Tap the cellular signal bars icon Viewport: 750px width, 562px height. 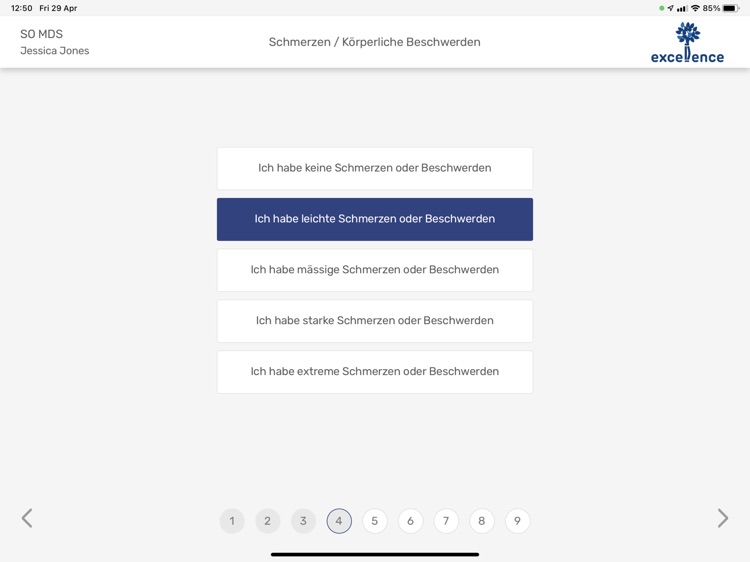pos(682,8)
